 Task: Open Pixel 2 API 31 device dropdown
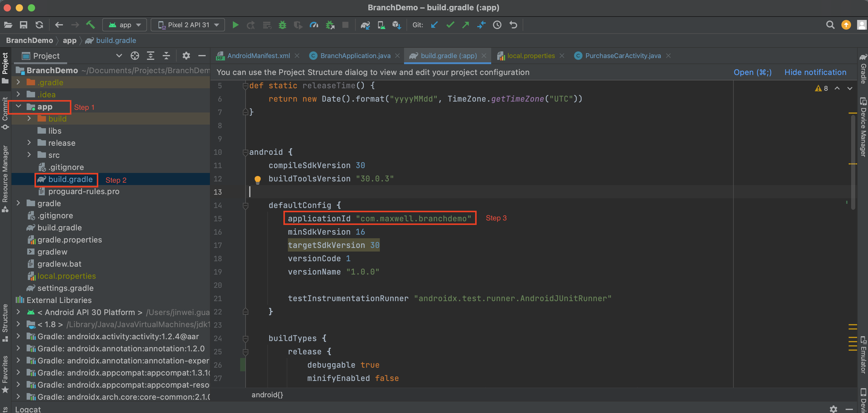point(188,25)
